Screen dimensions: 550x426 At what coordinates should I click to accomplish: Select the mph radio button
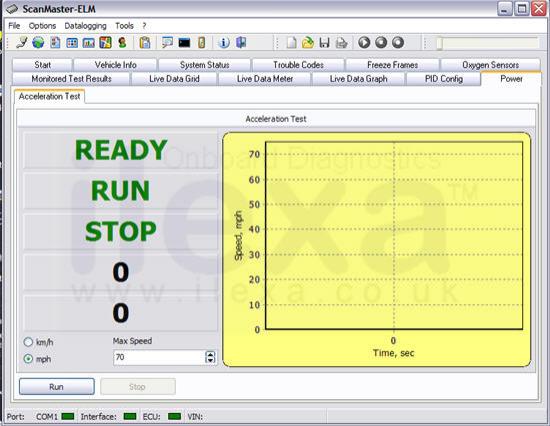(28, 359)
